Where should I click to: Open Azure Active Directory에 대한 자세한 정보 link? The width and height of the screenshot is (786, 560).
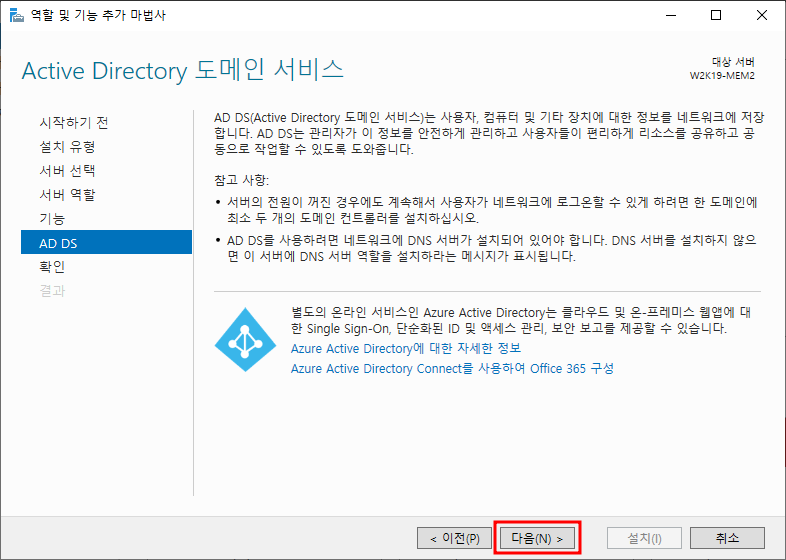406,348
